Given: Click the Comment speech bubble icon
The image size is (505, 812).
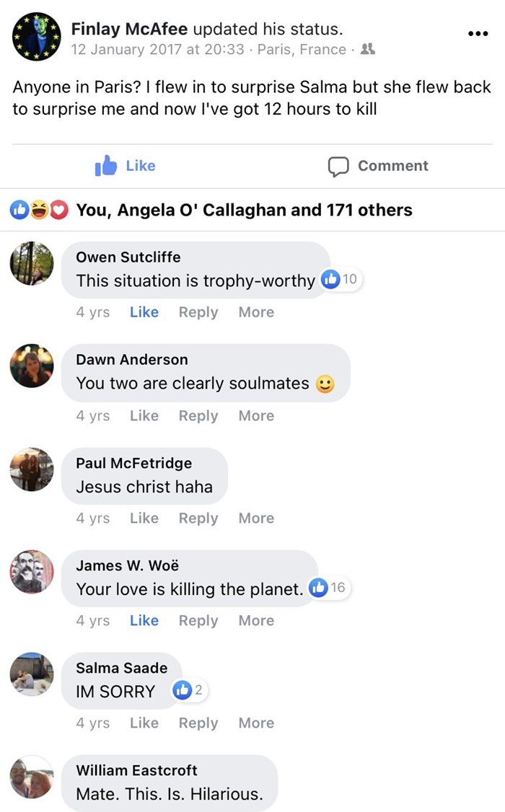Looking at the screenshot, I should 338,167.
